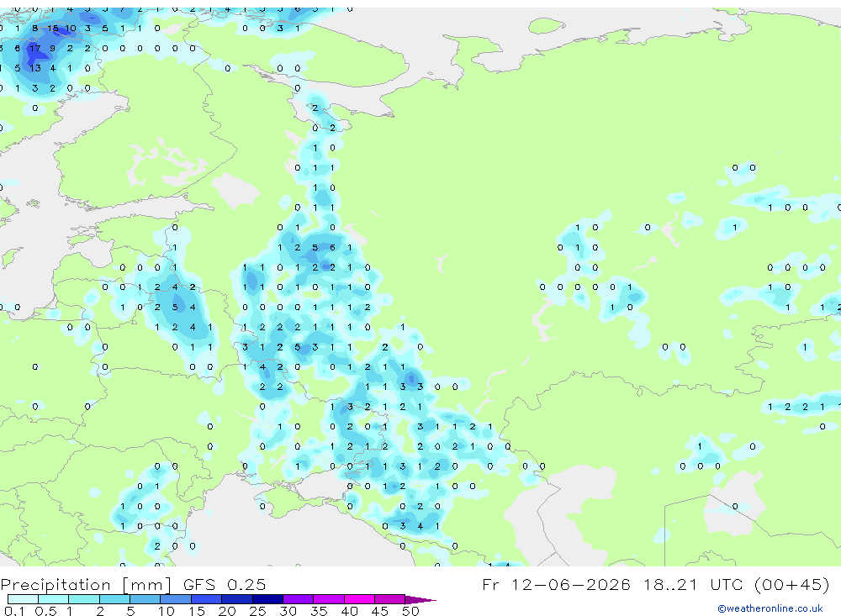Viewport: 841px width, 616px height.
Task: Click the legend label '0.1'
Action: pos(14,611)
